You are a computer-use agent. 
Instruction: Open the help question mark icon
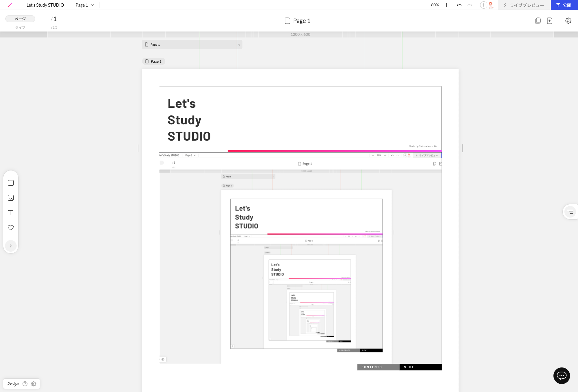click(25, 384)
